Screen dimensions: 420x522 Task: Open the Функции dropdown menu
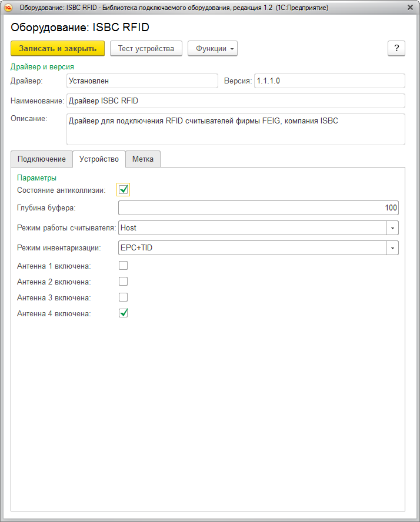(x=212, y=49)
